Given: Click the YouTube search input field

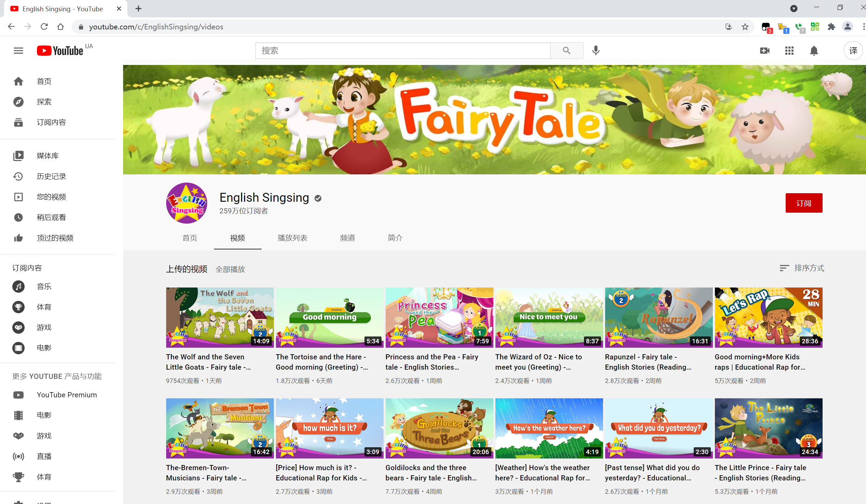Looking at the screenshot, I should (402, 51).
